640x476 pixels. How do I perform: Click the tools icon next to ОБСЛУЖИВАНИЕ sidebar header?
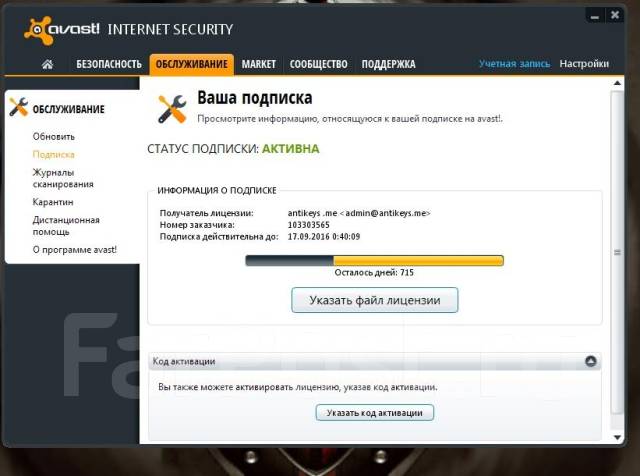[18, 107]
